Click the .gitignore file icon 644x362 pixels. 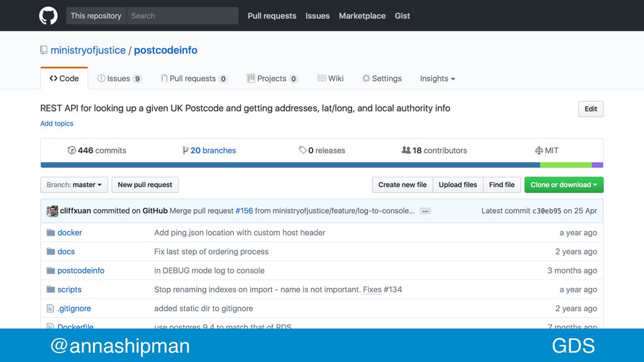[x=50, y=308]
